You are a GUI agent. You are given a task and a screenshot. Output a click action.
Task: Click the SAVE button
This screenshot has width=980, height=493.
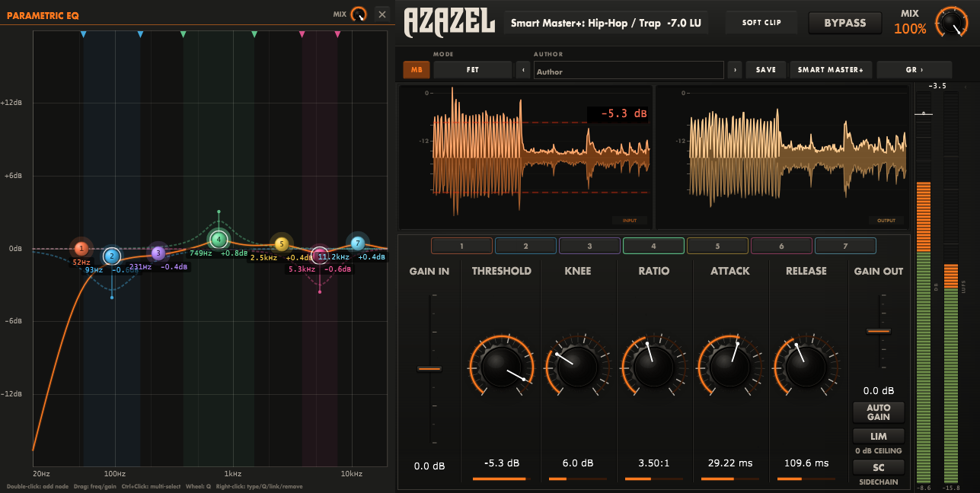tap(766, 70)
